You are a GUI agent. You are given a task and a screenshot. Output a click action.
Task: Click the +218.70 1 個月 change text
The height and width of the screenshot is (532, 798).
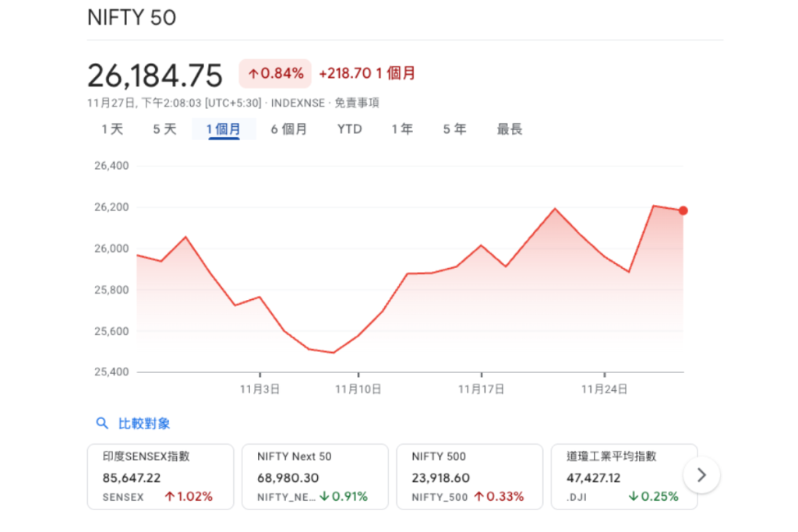click(x=367, y=73)
